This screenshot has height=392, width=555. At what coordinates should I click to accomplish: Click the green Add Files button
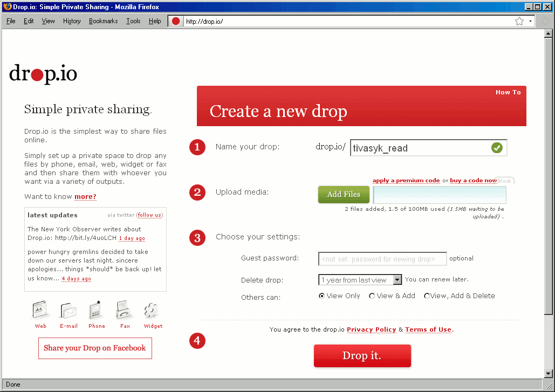click(344, 195)
